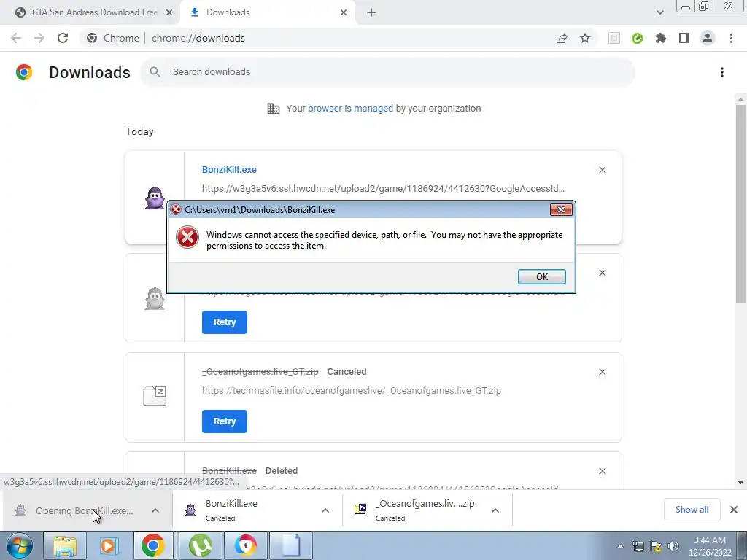Click the downloads page vertical scrollbar
Viewport: 747px width, 560px height.
(740, 204)
